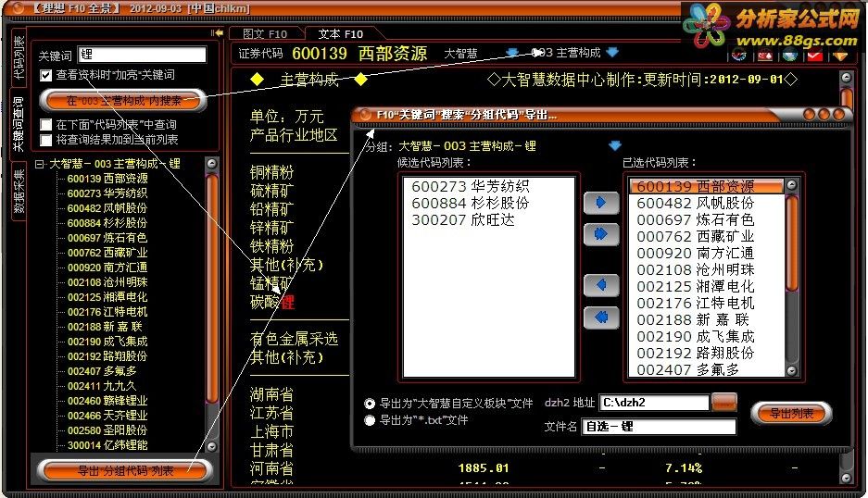This screenshot has height=498, width=868.
Task: Click the main content scrollbar orange thumb
Action: click(x=847, y=98)
